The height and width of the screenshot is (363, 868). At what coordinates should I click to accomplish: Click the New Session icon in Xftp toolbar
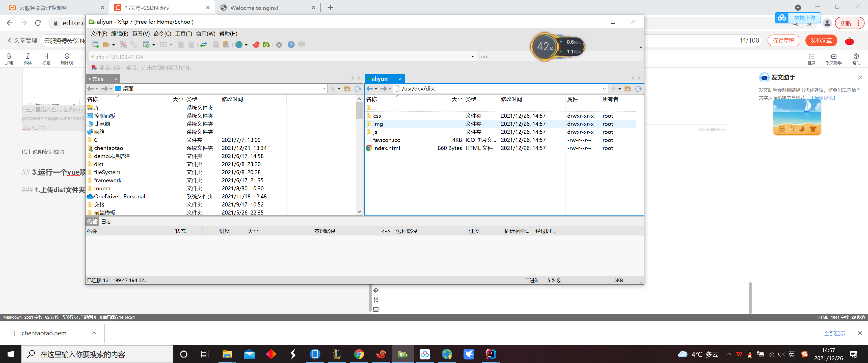(x=95, y=45)
